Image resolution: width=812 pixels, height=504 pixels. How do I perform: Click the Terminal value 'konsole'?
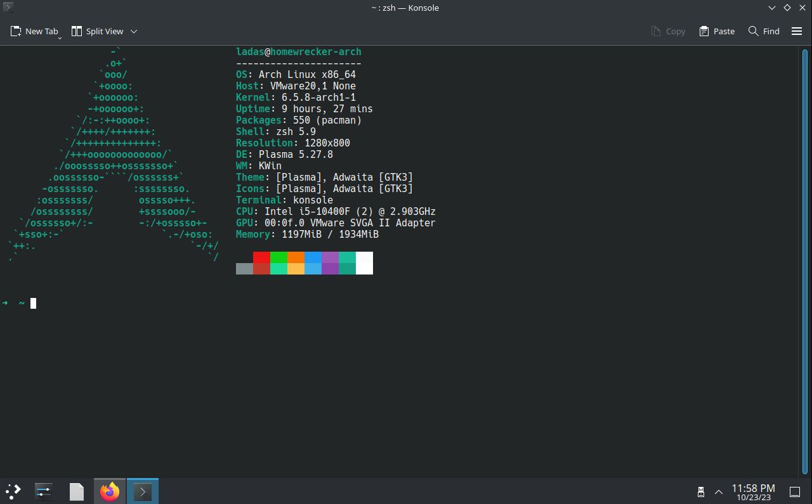[313, 200]
